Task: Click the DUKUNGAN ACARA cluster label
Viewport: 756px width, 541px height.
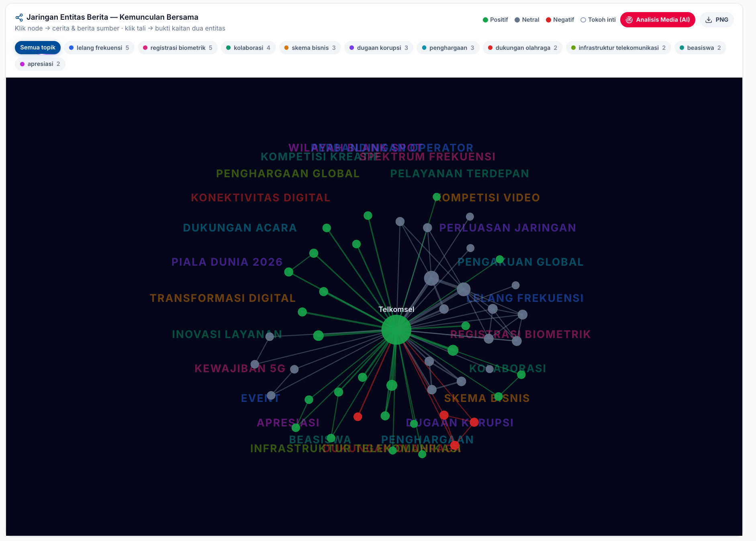Action: tap(240, 228)
